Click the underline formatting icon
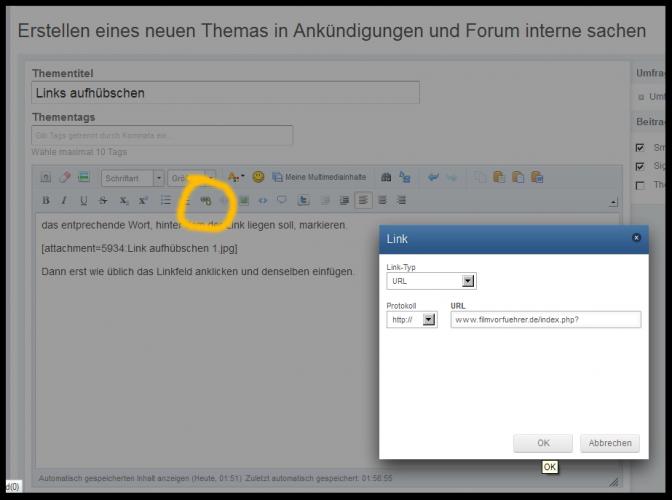Viewport: 672px width, 500px height. tap(84, 201)
